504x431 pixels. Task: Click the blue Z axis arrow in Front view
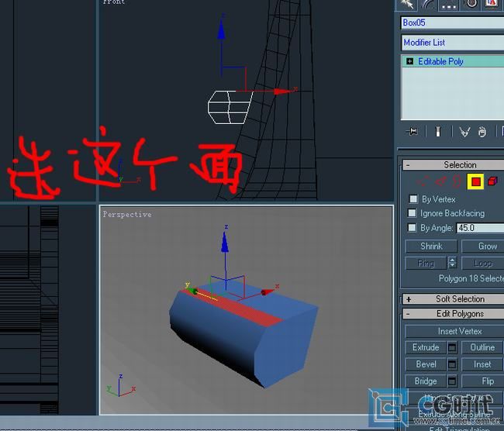pos(221,29)
